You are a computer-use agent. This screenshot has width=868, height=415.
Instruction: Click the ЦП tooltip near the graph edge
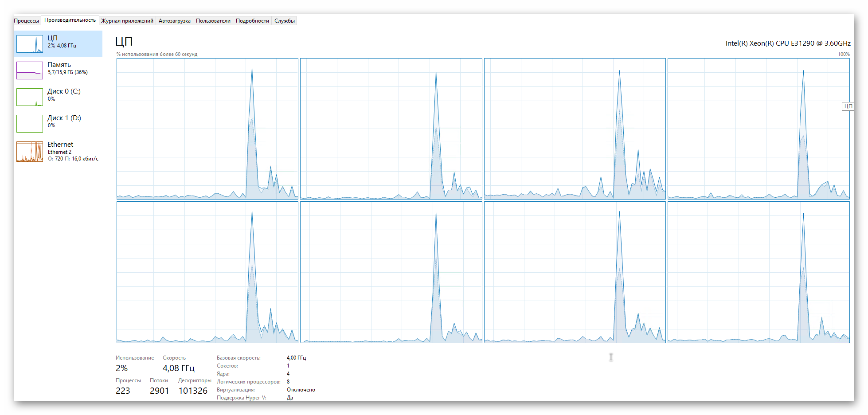pyautogui.click(x=848, y=106)
